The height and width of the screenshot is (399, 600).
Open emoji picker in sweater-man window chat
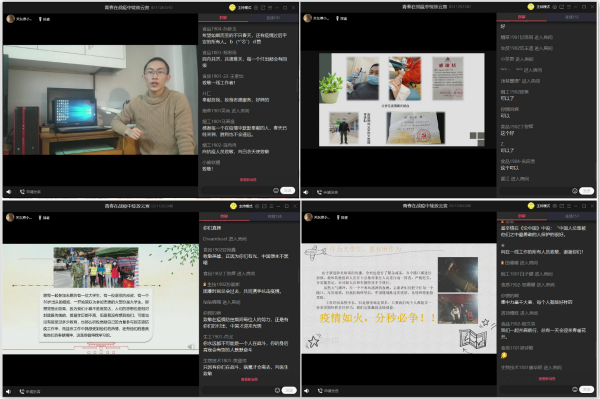point(276,191)
